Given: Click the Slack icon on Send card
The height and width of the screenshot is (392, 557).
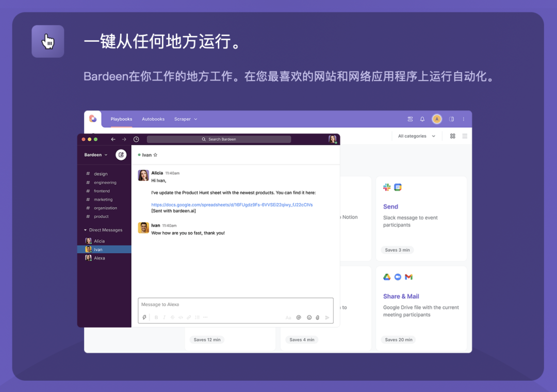Looking at the screenshot, I should coord(387,187).
